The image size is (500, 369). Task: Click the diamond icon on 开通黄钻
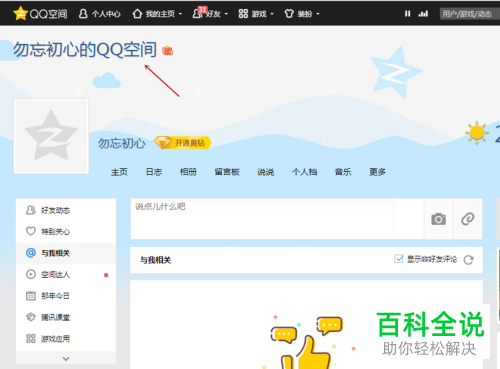[163, 143]
